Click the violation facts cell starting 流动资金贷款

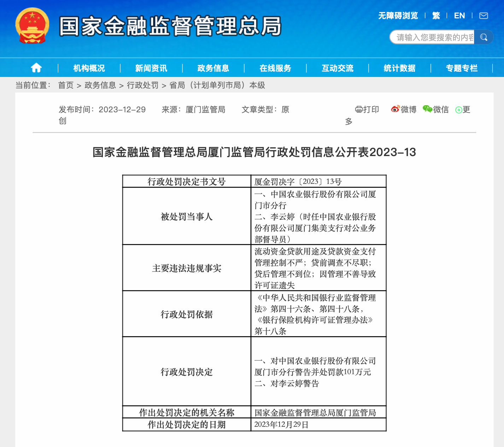[x=318, y=268]
